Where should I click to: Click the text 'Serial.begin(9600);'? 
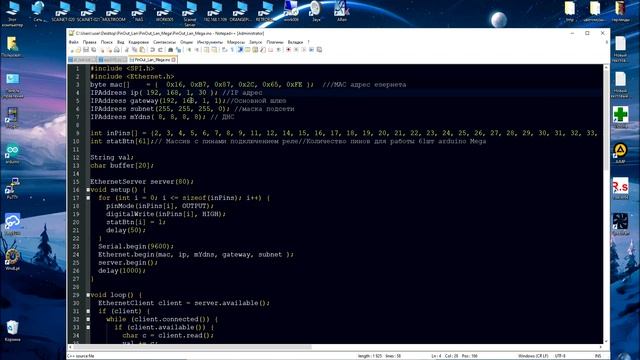click(x=136, y=247)
